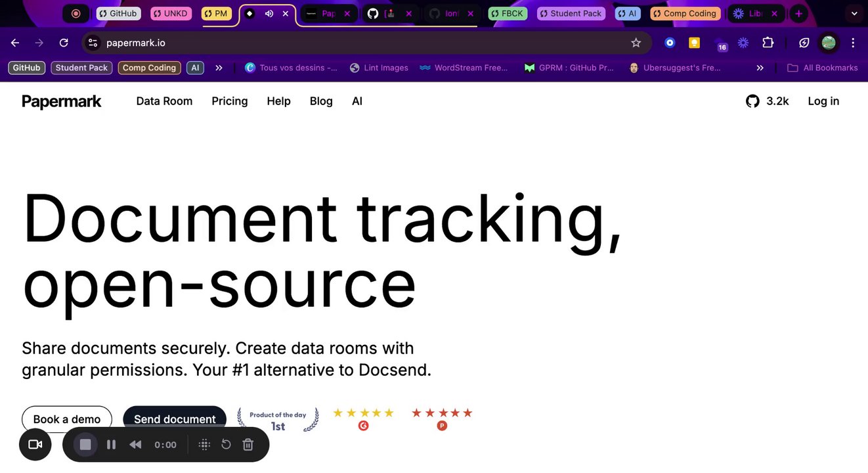Expand the GitHub tab group
Viewport: 868px width, 473px height.
(118, 13)
